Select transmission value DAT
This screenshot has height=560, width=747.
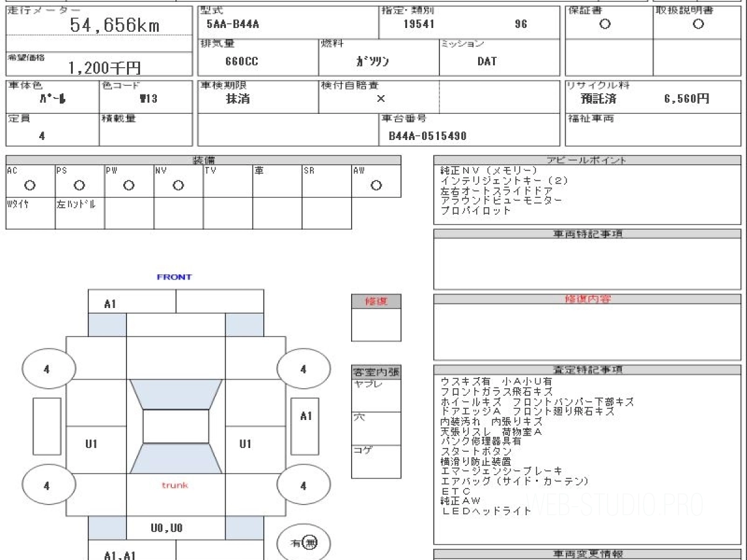click(487, 61)
